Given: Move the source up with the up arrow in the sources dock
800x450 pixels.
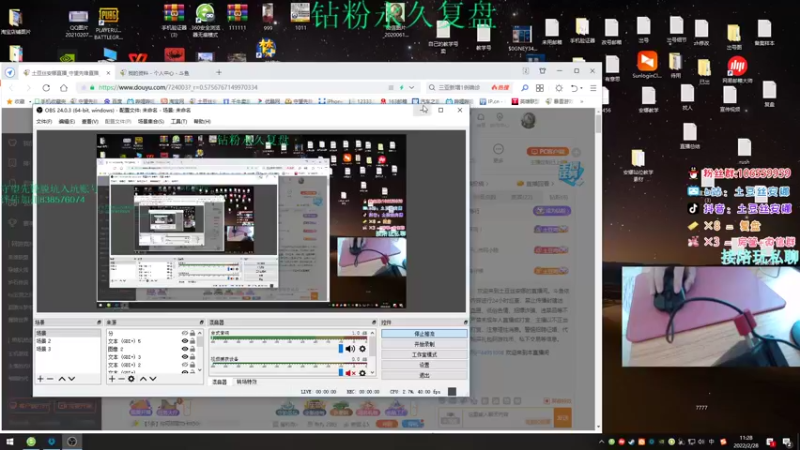Looking at the screenshot, I should click(143, 379).
